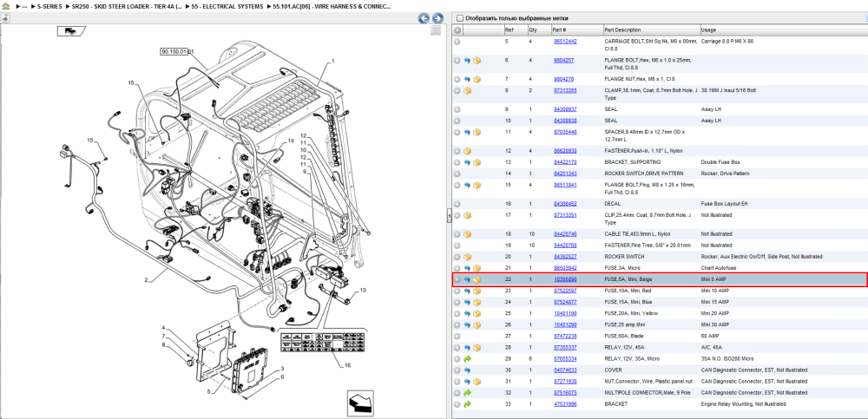Image resolution: width=868 pixels, height=419 pixels.
Task: Click blue arrow icon for ref 15
Action: point(467,185)
